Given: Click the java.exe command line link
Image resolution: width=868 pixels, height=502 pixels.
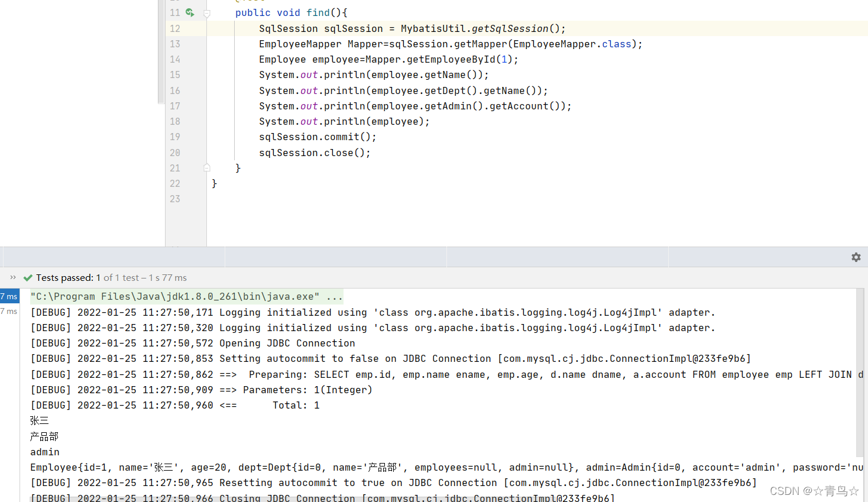Looking at the screenshot, I should click(x=186, y=296).
